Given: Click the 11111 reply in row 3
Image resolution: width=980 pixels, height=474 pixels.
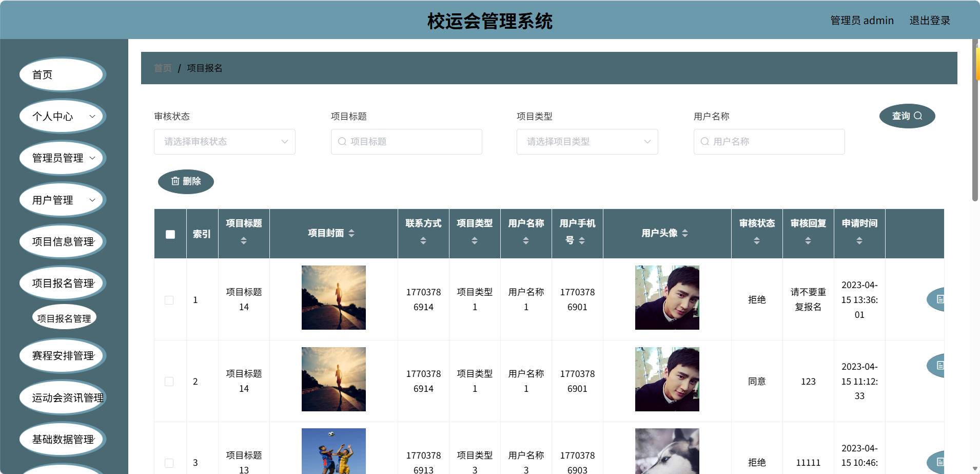Looking at the screenshot, I should [808, 463].
